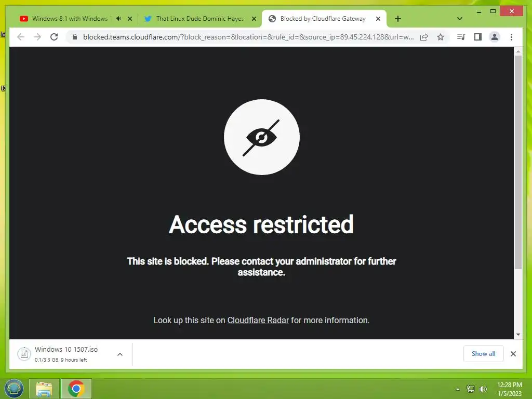532x399 pixels.
Task: Open the share this page icon
Action: pyautogui.click(x=424, y=37)
